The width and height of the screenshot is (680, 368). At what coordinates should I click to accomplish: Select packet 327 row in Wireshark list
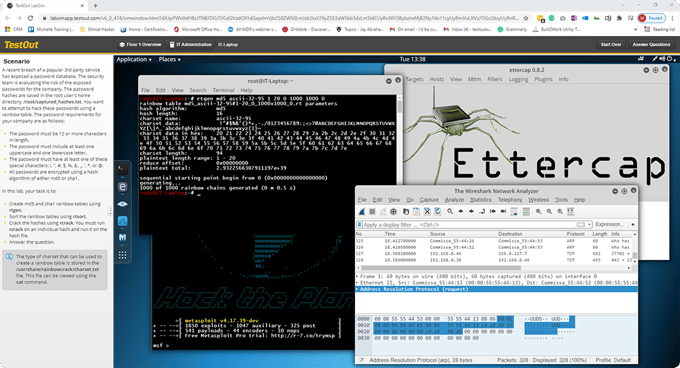tap(494, 254)
